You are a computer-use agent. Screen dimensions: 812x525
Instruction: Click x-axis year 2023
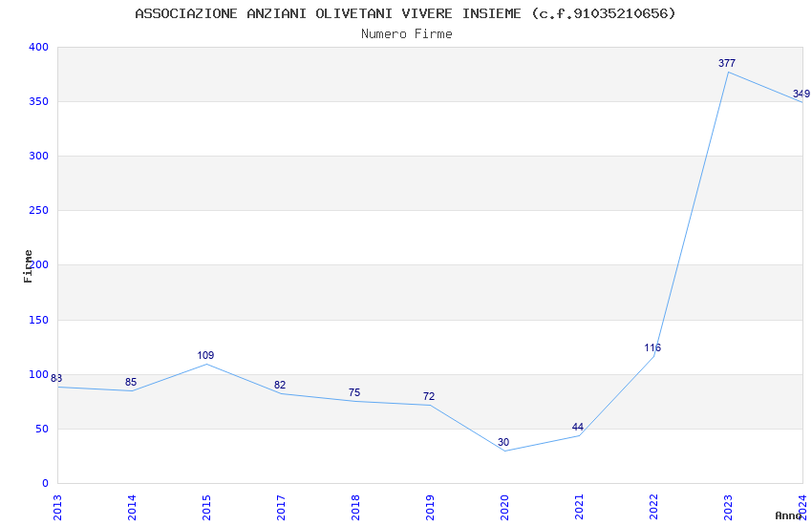coord(729,508)
